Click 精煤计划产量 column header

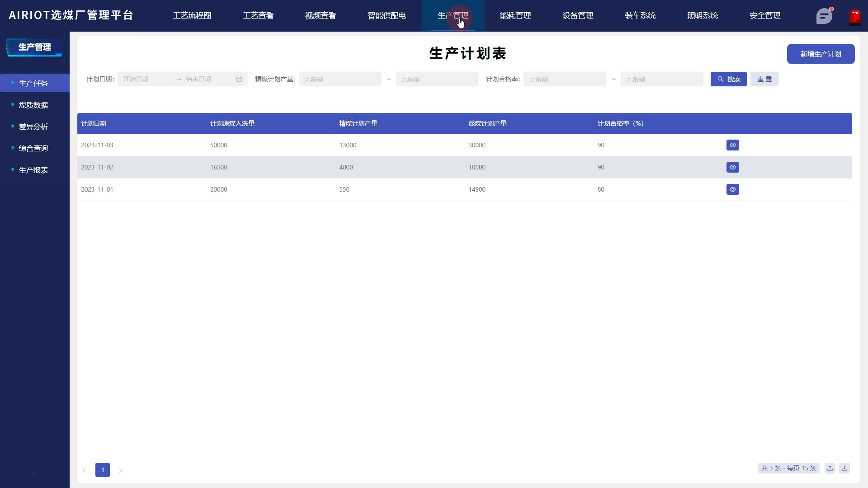358,123
